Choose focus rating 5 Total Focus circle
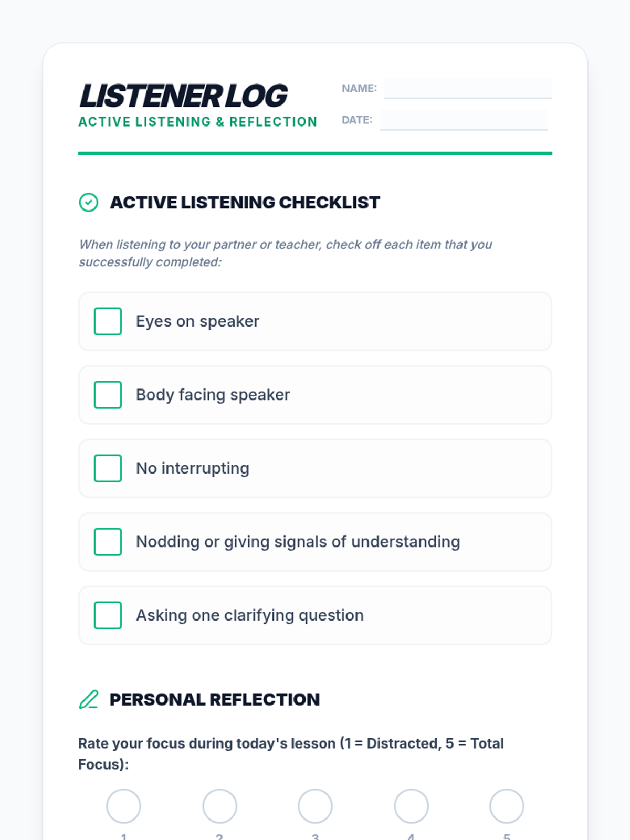 507,806
